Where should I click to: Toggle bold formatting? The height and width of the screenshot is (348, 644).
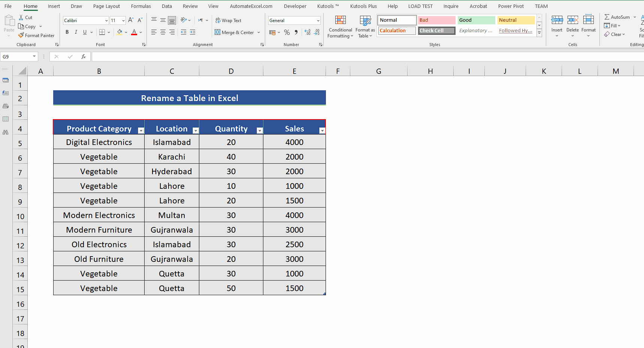67,32
